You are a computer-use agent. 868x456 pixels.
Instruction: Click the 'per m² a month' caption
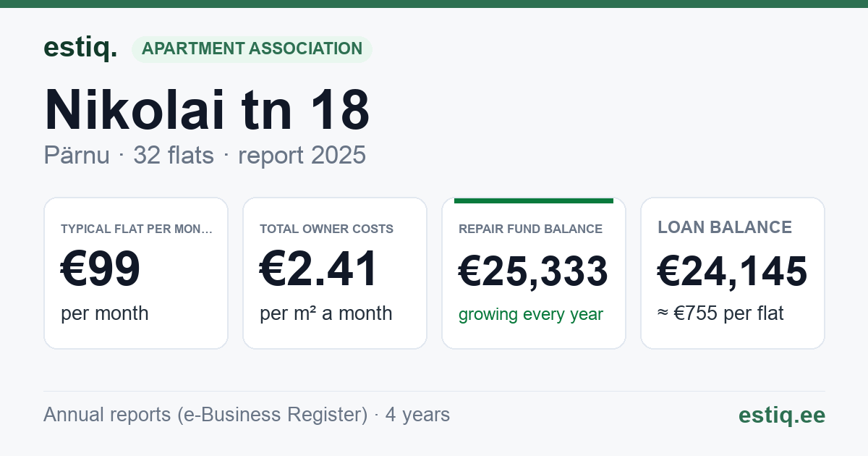[326, 313]
